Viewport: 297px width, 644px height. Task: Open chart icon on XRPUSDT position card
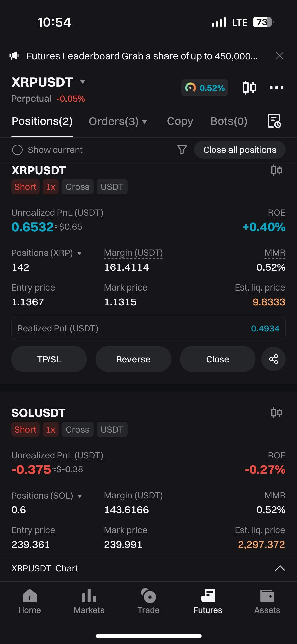[276, 170]
